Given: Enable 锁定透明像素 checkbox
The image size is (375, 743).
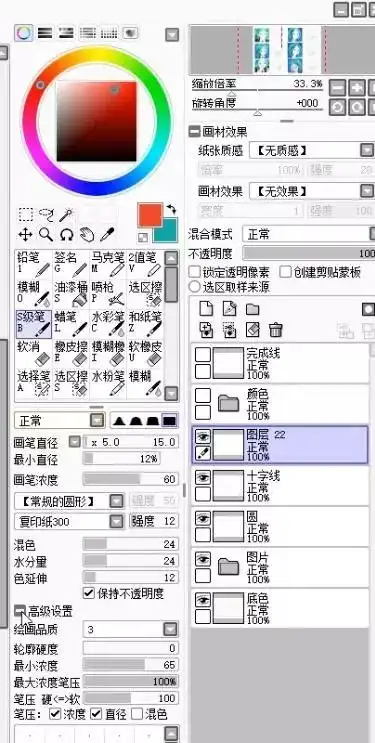Looking at the screenshot, I should tap(194, 272).
